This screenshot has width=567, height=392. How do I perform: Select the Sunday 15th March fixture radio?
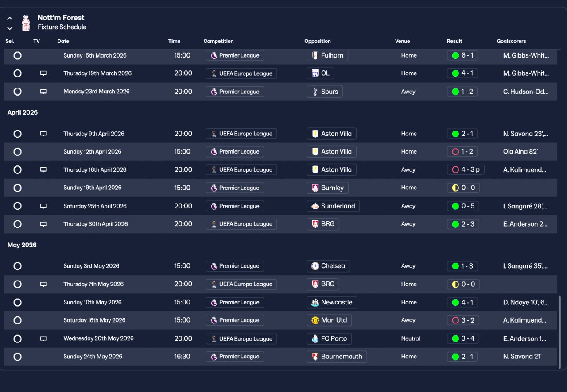[x=17, y=55]
